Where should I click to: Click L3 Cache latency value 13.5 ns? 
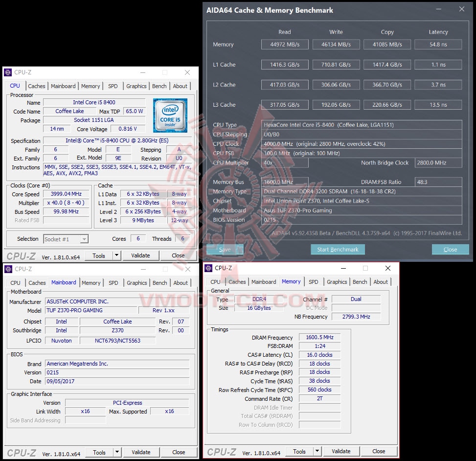pos(438,105)
